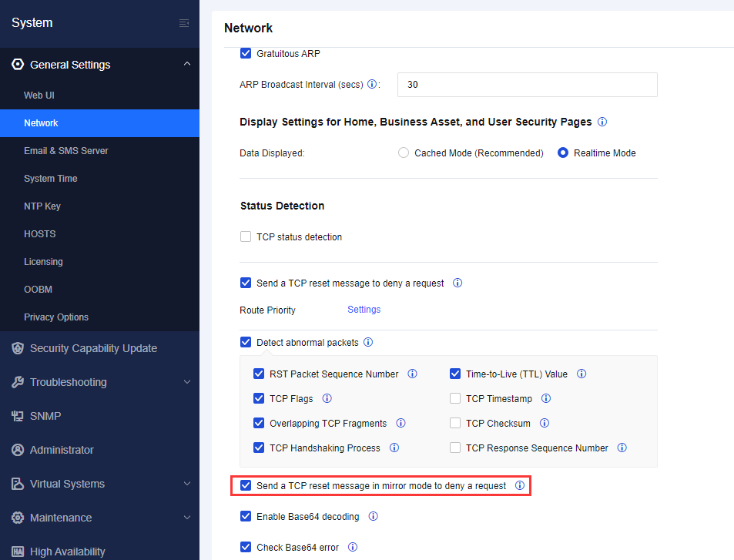The height and width of the screenshot is (560, 734).
Task: Collapse the sidebar using the menu icon
Action: coord(184,23)
